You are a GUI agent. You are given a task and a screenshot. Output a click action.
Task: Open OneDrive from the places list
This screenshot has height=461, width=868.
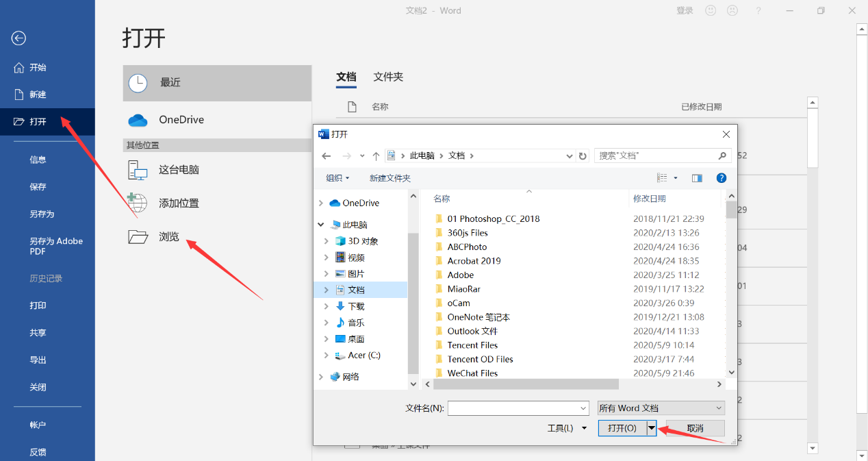(183, 119)
